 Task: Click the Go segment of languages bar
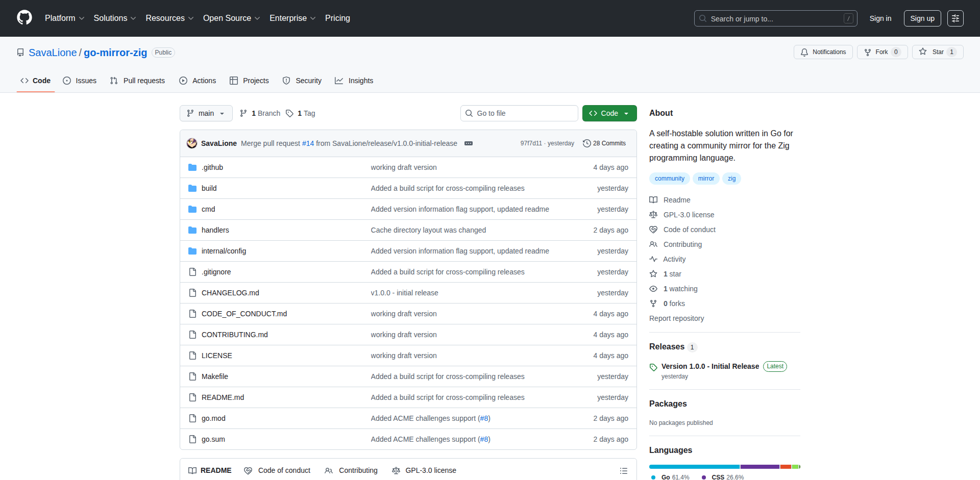pos(694,467)
